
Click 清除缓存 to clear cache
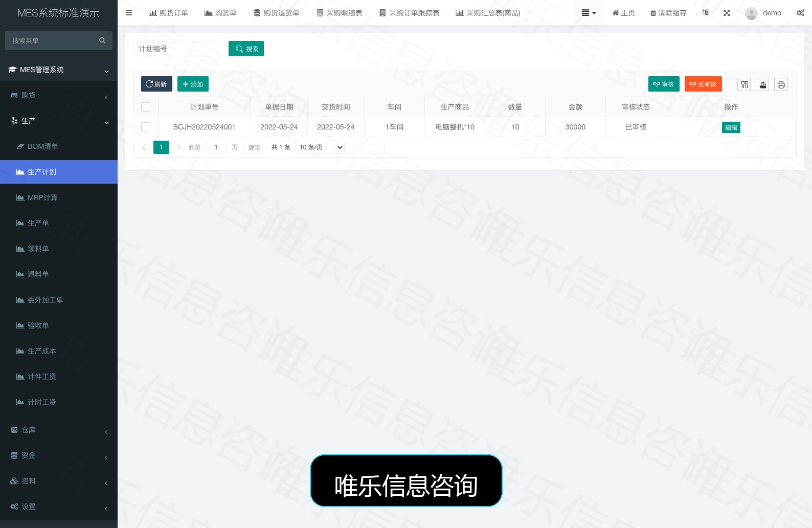pyautogui.click(x=668, y=13)
